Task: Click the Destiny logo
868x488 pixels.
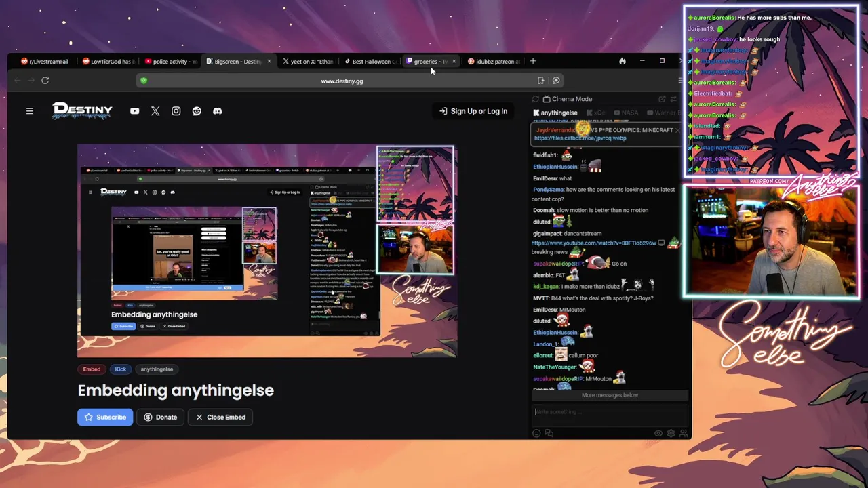Action: 82,111
